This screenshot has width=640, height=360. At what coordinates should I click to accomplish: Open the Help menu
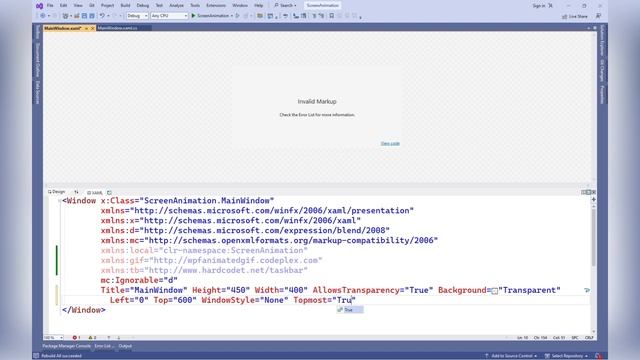(x=259, y=5)
